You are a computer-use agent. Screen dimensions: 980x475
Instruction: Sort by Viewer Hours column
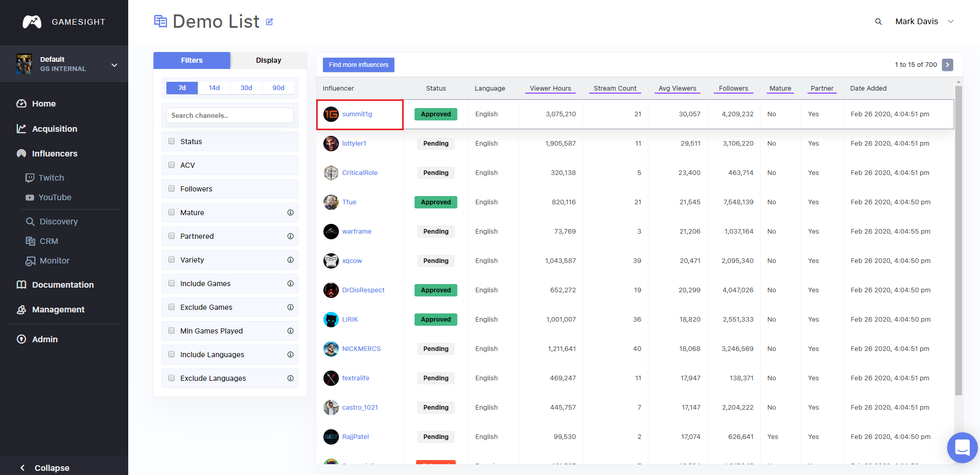(x=551, y=89)
